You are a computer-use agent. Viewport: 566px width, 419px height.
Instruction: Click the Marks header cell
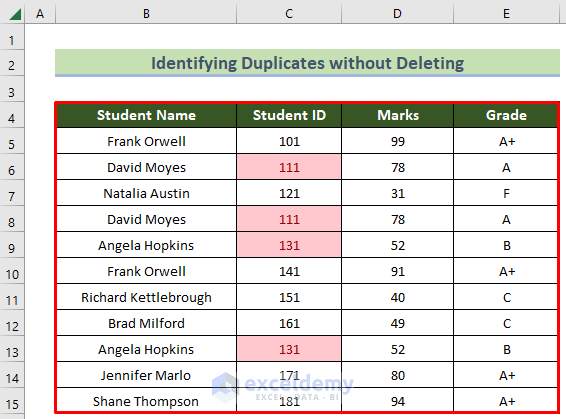point(397,115)
